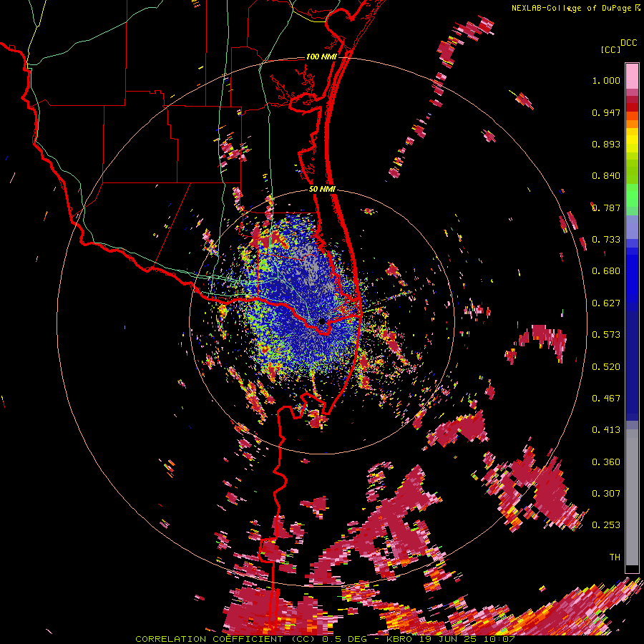The image size is (644, 644).
Task: Click the Correlation Coefficient product caption
Action: coord(324,639)
